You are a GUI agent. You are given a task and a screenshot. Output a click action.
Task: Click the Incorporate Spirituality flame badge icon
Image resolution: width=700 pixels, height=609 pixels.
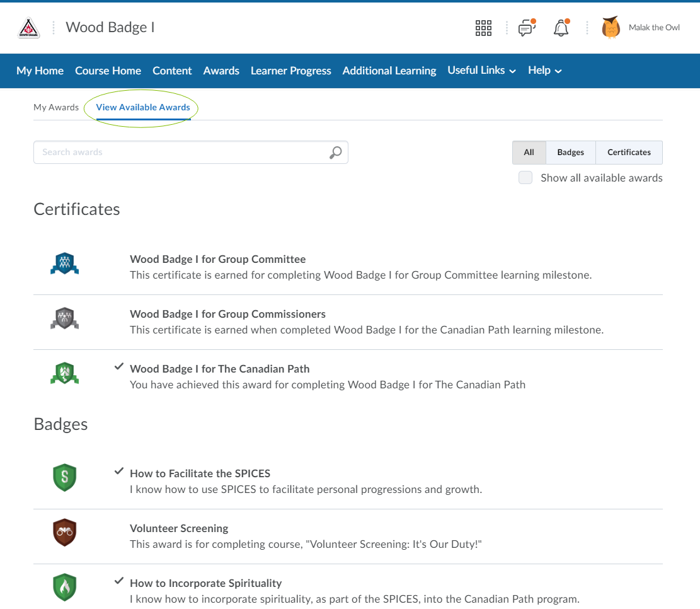point(64,588)
